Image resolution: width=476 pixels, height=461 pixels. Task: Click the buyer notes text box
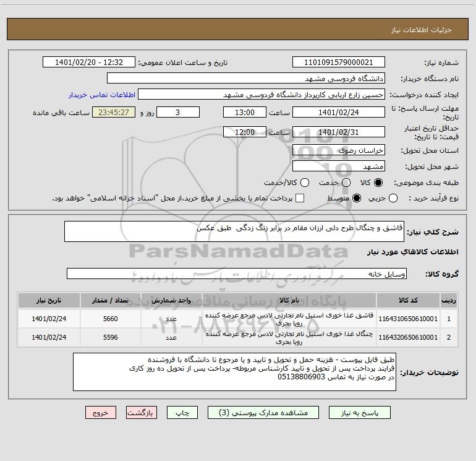234,372
